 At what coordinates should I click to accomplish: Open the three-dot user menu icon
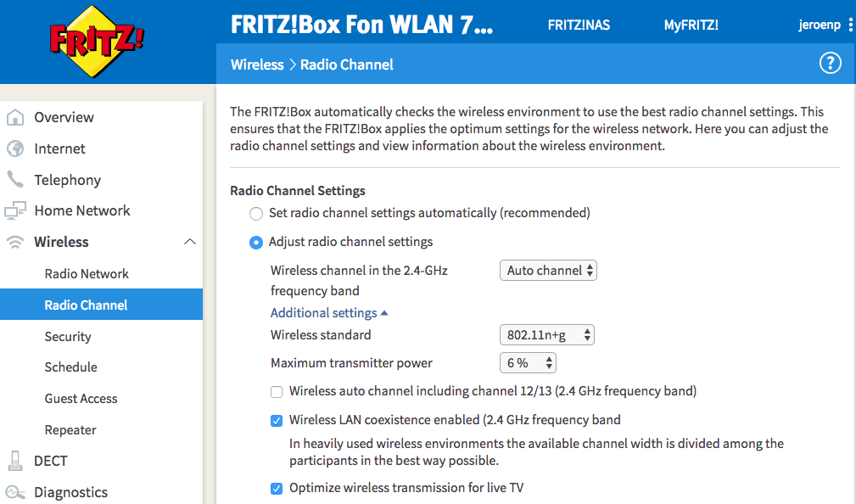click(850, 25)
